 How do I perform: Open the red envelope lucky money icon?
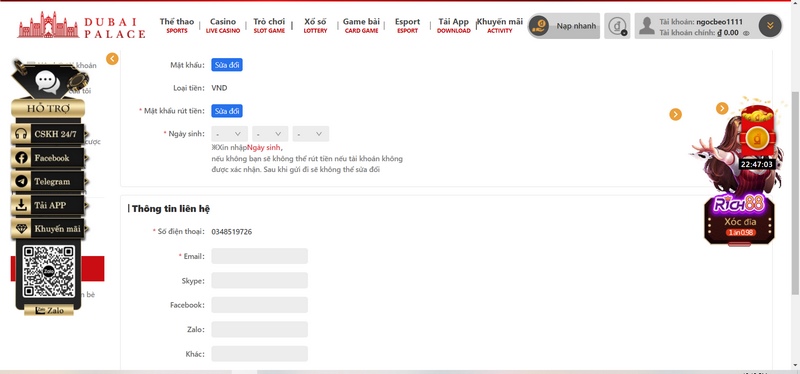pos(758,132)
